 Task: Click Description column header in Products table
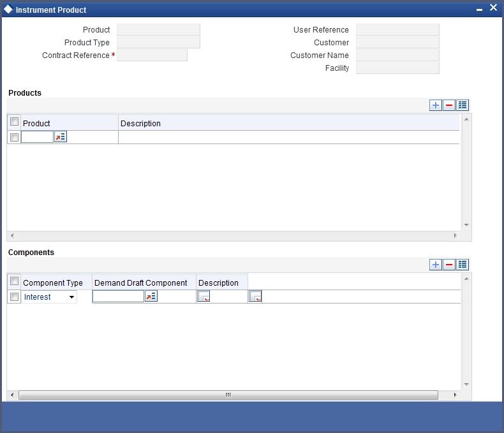pos(288,123)
